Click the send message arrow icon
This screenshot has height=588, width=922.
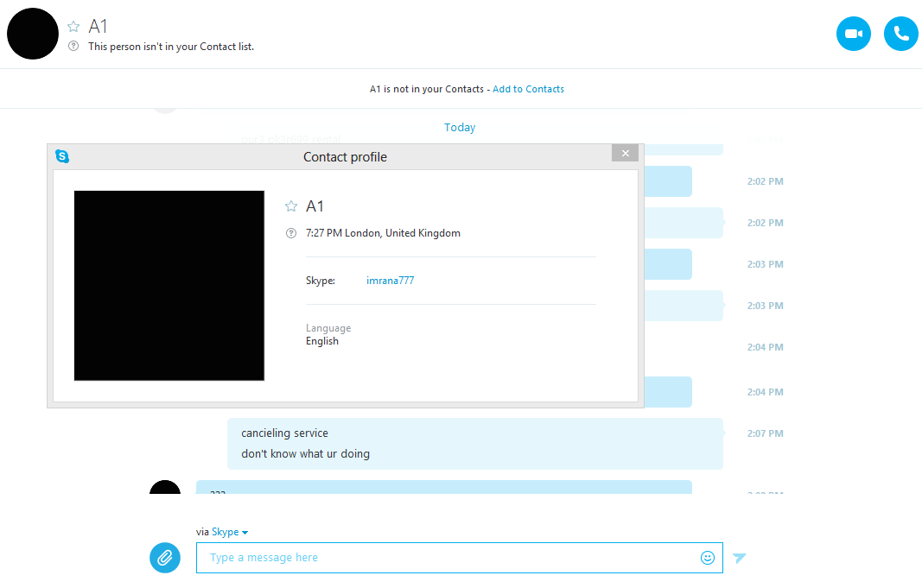[739, 558]
